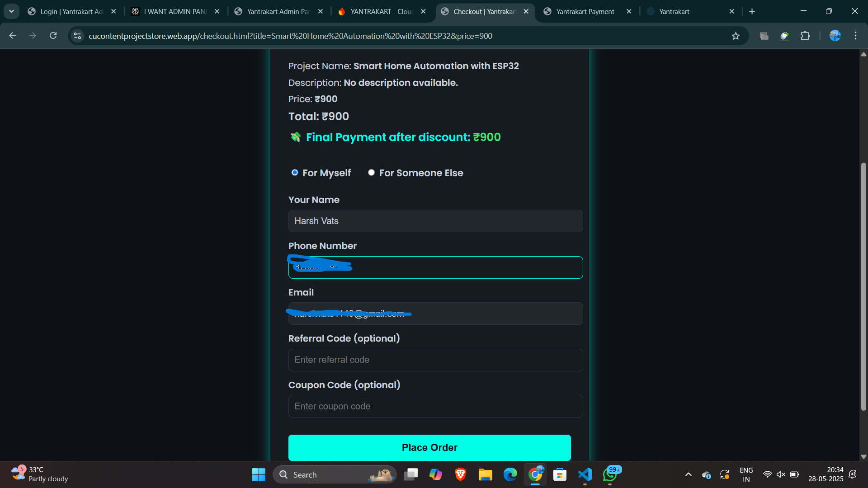This screenshot has width=868, height=488.
Task: Expand the tab search dropdown arrow
Action: [11, 11]
